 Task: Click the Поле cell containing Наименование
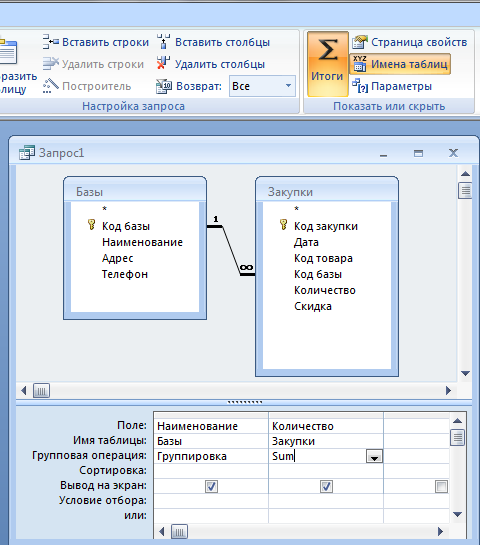[x=211, y=426]
